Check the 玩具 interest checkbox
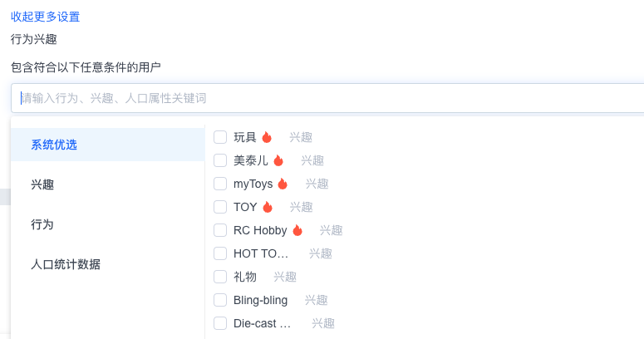This screenshot has width=644, height=339. point(220,137)
